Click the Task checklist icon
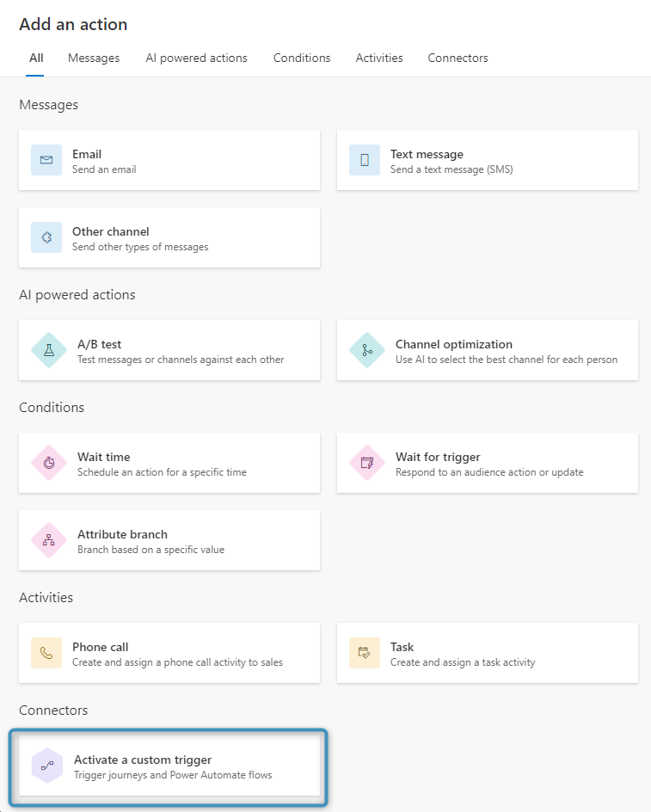This screenshot has width=651, height=812. pyautogui.click(x=365, y=653)
